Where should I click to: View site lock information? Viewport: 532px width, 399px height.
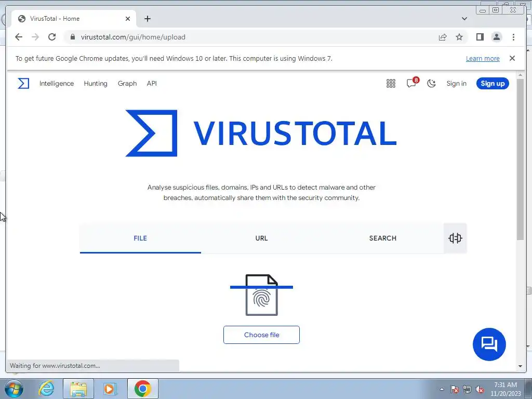click(x=73, y=37)
